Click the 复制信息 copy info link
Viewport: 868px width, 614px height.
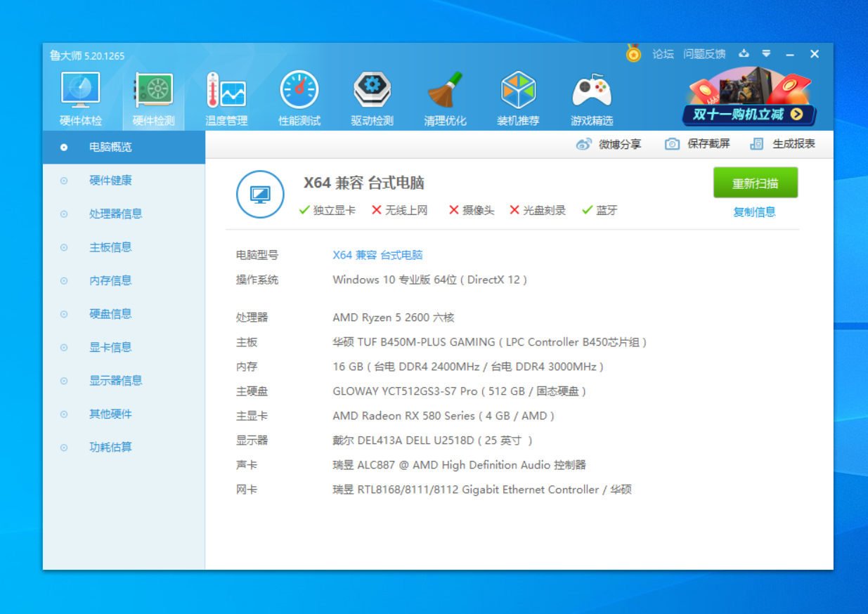coord(755,212)
